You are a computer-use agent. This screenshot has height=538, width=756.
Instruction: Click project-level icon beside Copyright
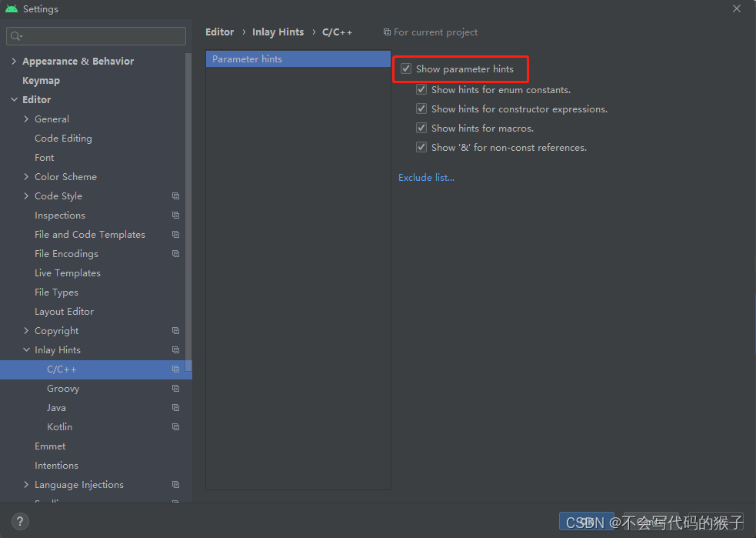175,330
